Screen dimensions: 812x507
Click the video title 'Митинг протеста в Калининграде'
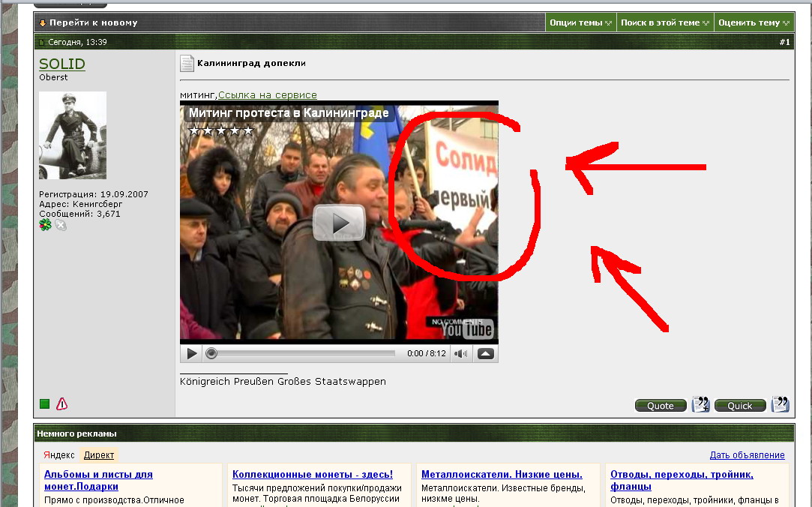pos(289,113)
